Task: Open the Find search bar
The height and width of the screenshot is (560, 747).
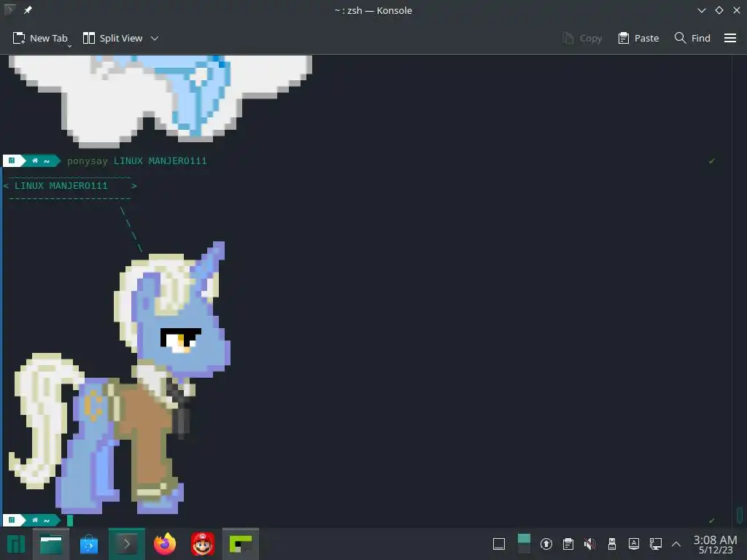Action: 692,38
